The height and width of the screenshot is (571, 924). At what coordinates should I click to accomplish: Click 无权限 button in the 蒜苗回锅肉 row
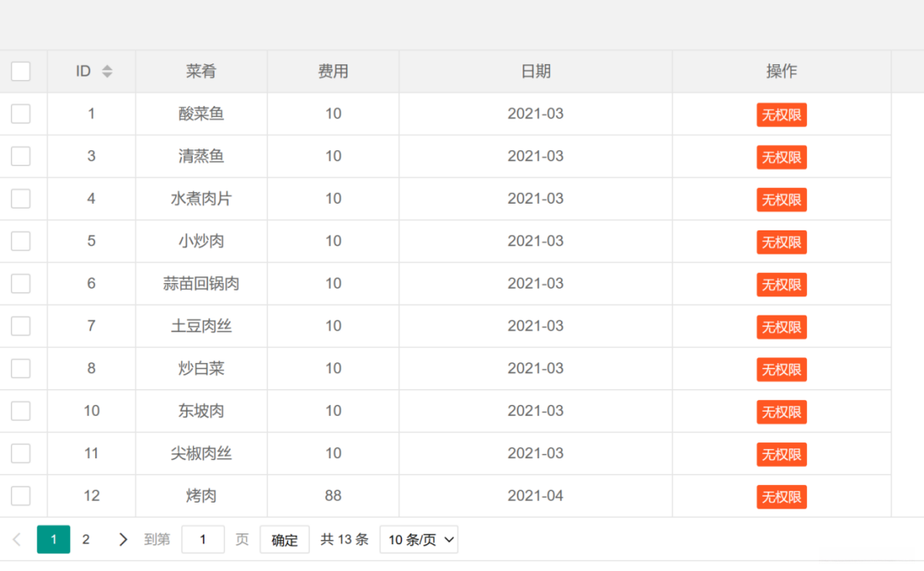781,285
